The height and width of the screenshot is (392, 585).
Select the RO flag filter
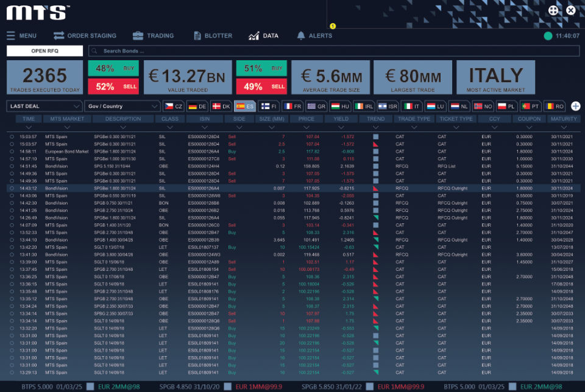click(x=554, y=106)
